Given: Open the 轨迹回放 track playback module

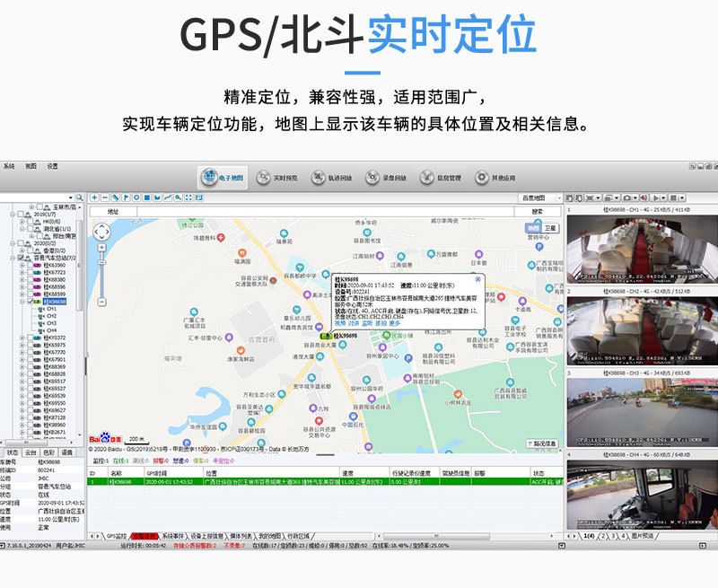Looking at the screenshot, I should click(x=331, y=178).
